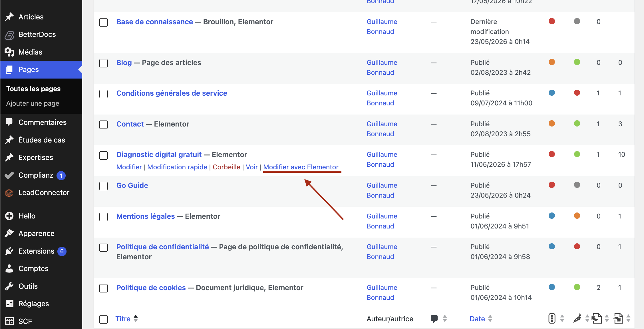Click the readability feather column icon
This screenshot has width=644, height=329.
(x=577, y=318)
